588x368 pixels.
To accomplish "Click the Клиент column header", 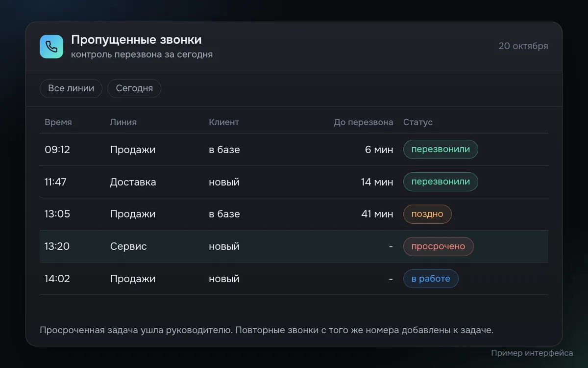I will 224,122.
